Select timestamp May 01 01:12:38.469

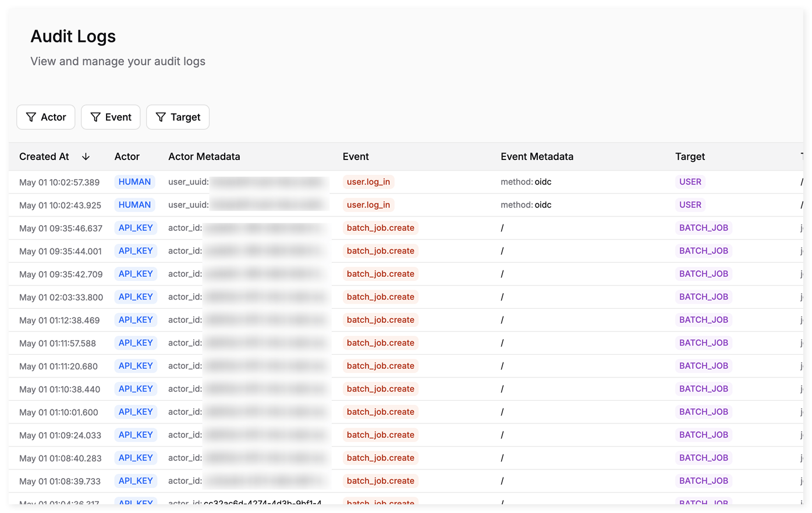coord(59,320)
